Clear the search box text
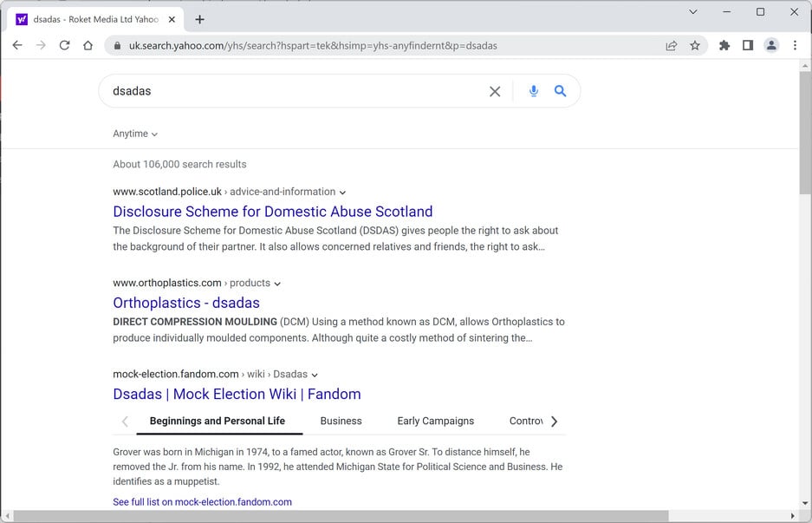Viewport: 812px width, 523px height. click(x=495, y=91)
